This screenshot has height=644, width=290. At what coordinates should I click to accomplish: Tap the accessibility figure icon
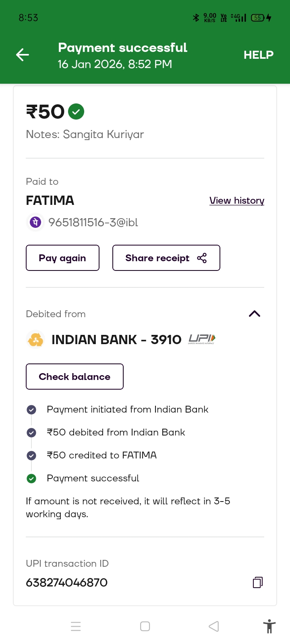point(269,626)
